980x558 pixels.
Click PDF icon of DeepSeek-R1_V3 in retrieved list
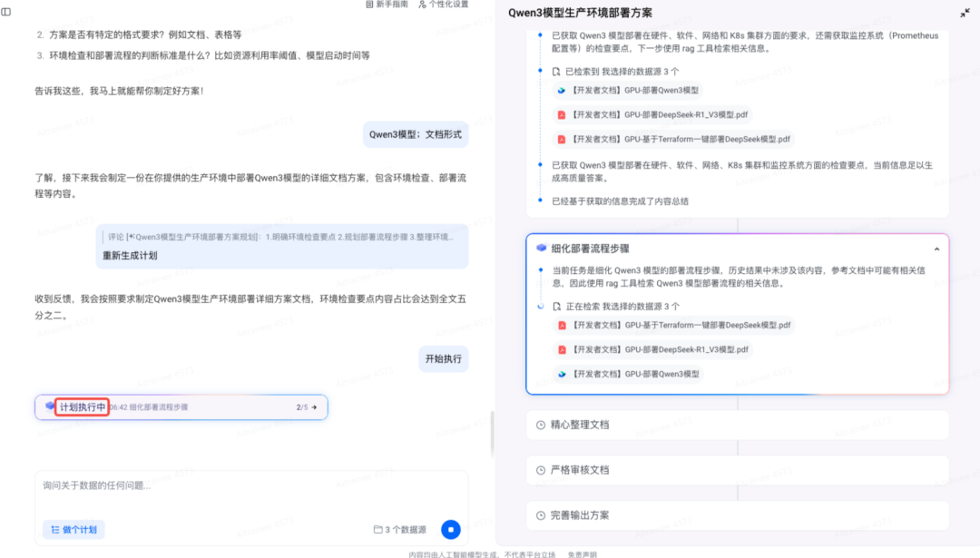[562, 114]
